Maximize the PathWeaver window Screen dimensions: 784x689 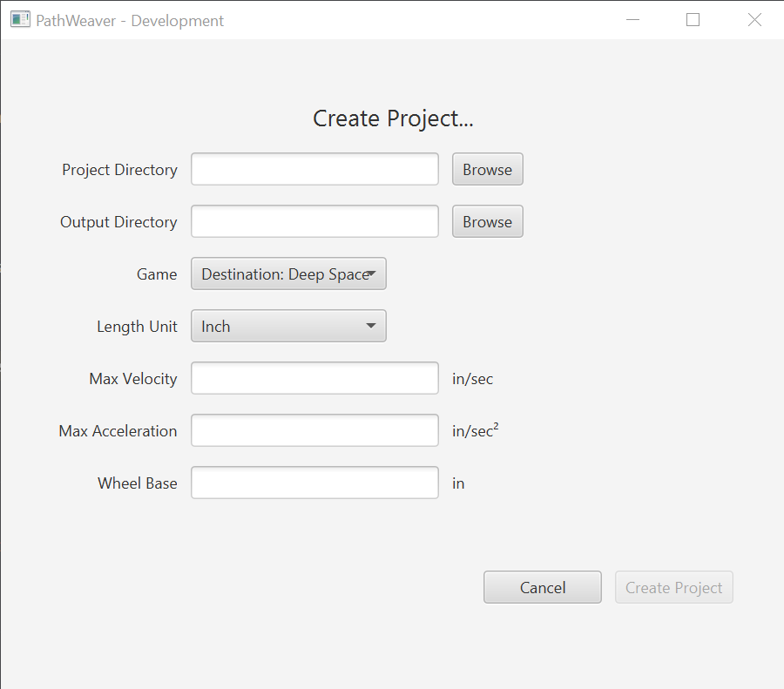pos(693,20)
